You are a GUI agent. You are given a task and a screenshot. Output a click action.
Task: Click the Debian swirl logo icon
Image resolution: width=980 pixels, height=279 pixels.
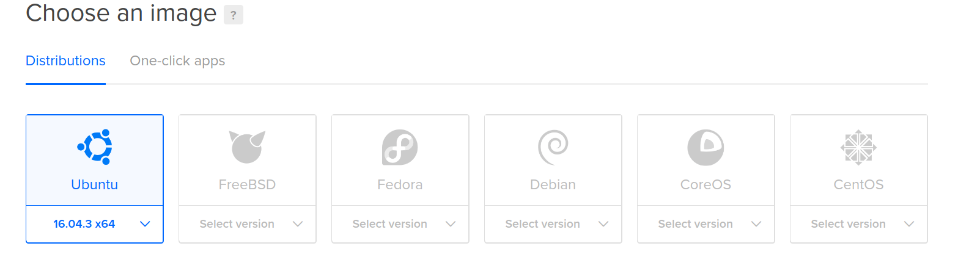pyautogui.click(x=553, y=147)
